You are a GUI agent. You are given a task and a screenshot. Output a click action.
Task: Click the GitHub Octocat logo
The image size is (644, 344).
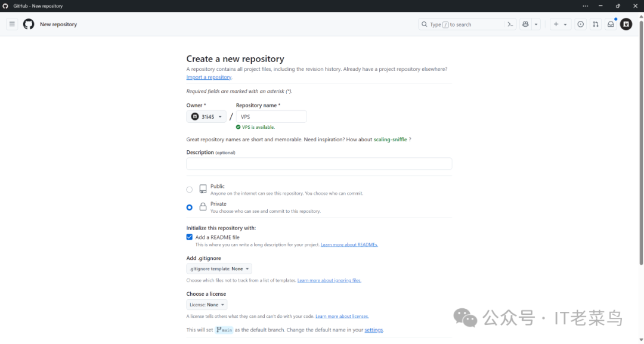pos(29,24)
